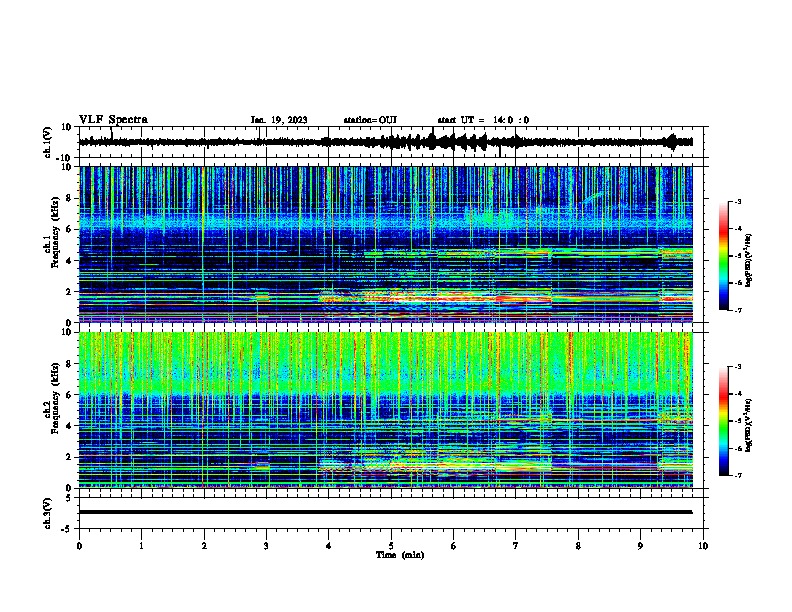
Task: Click the ch.1(V) waveform axis label
Action: point(48,142)
